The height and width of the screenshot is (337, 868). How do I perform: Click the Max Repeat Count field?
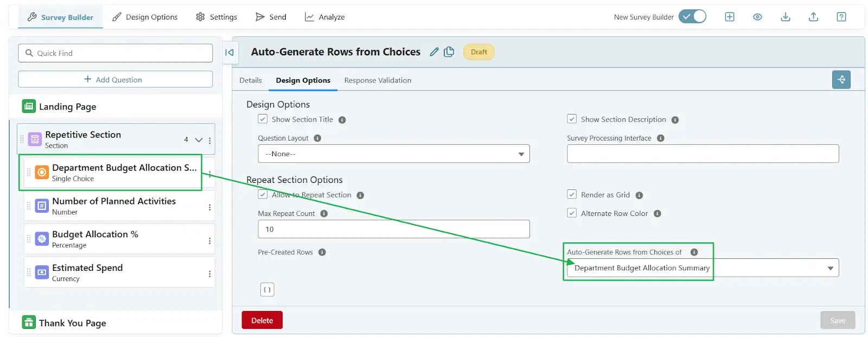(394, 229)
